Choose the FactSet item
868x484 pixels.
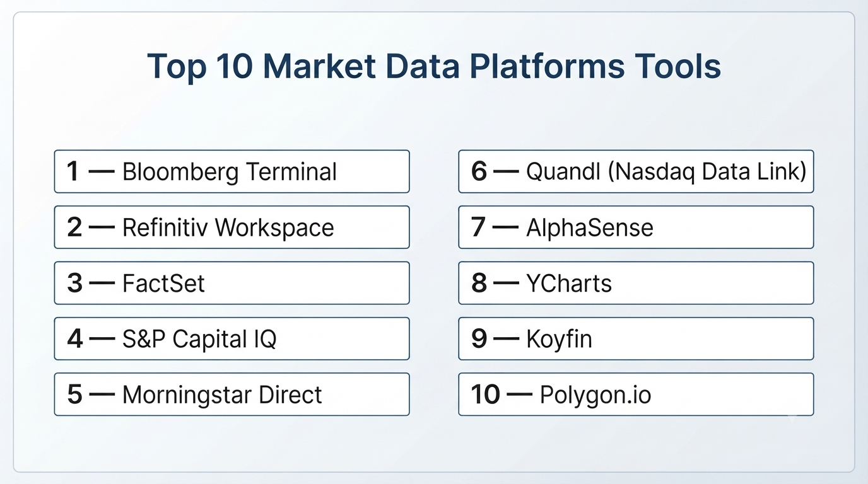point(232,283)
